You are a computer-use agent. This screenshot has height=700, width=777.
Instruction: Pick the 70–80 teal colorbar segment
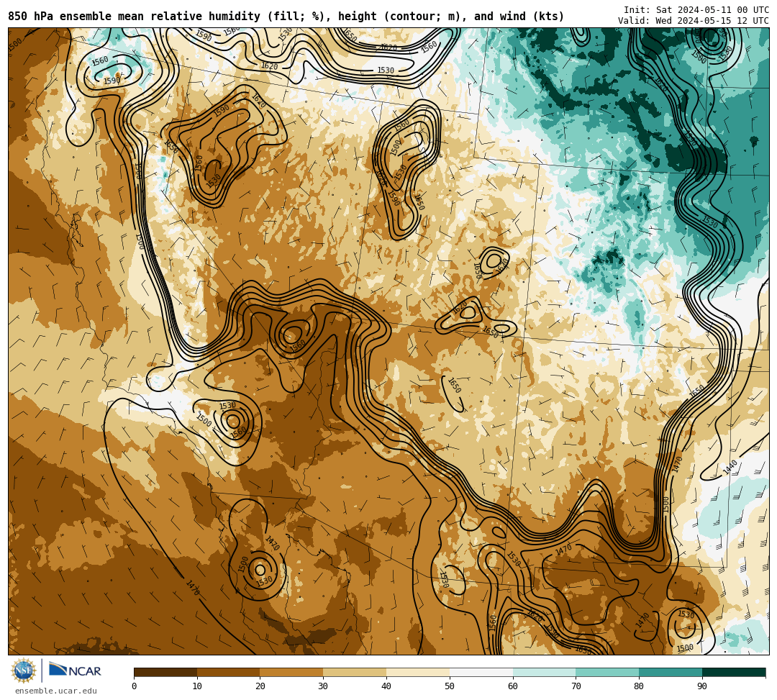coord(607,672)
